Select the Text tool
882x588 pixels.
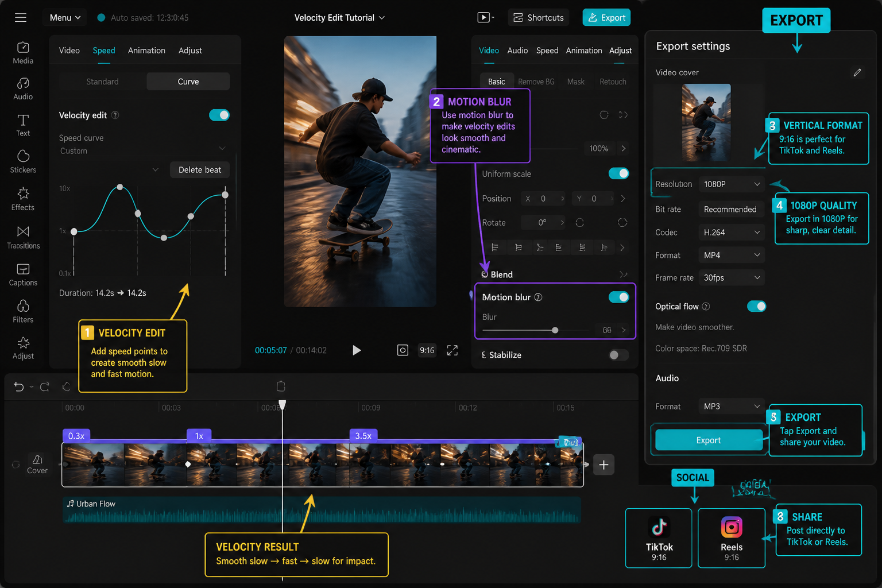(23, 125)
